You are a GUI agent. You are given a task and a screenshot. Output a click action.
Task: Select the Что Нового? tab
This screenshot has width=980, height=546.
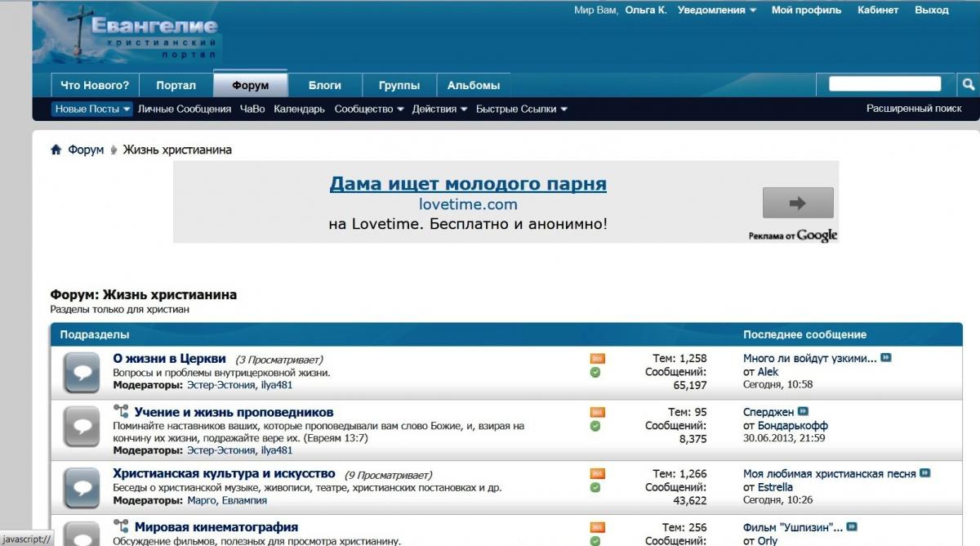pyautogui.click(x=95, y=85)
